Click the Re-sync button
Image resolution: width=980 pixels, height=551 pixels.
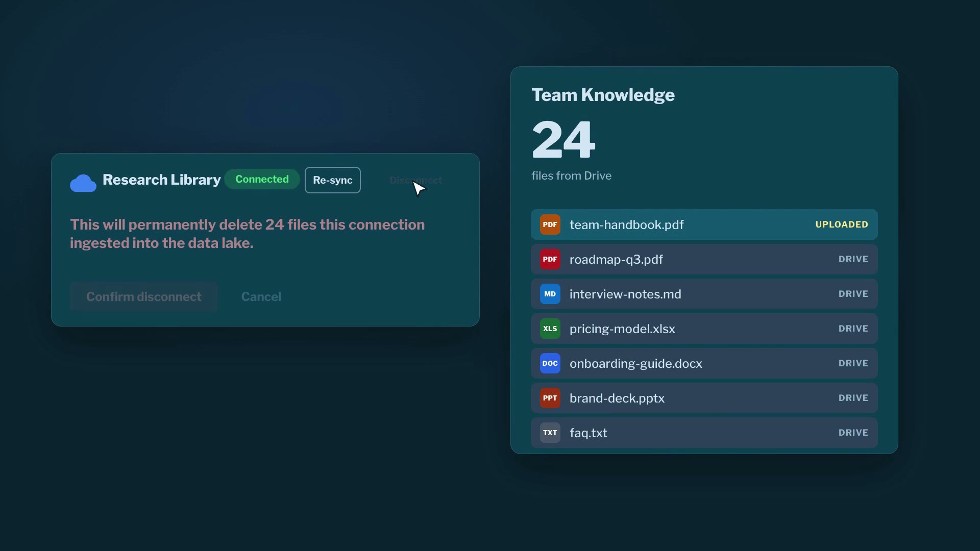[x=333, y=180]
